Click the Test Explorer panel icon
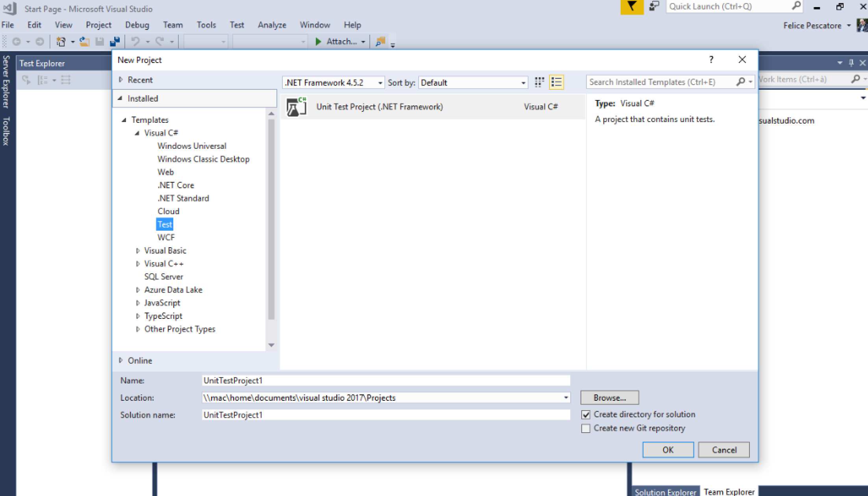Image resolution: width=868 pixels, height=496 pixels. point(42,63)
